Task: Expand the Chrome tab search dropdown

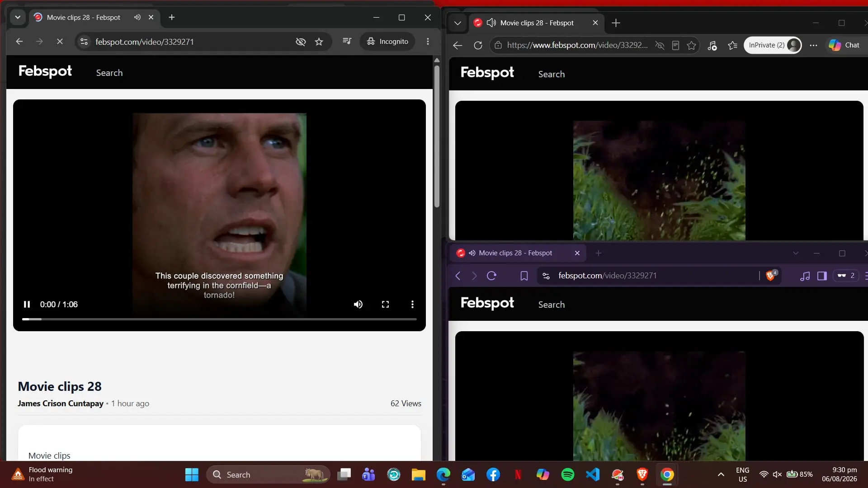Action: (x=18, y=18)
